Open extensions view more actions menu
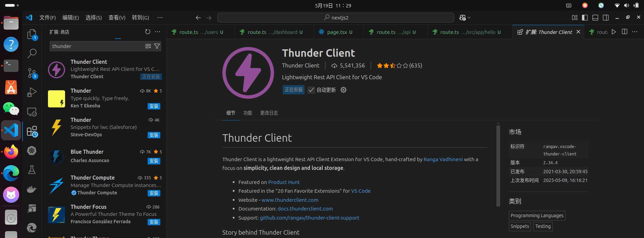 point(158,32)
